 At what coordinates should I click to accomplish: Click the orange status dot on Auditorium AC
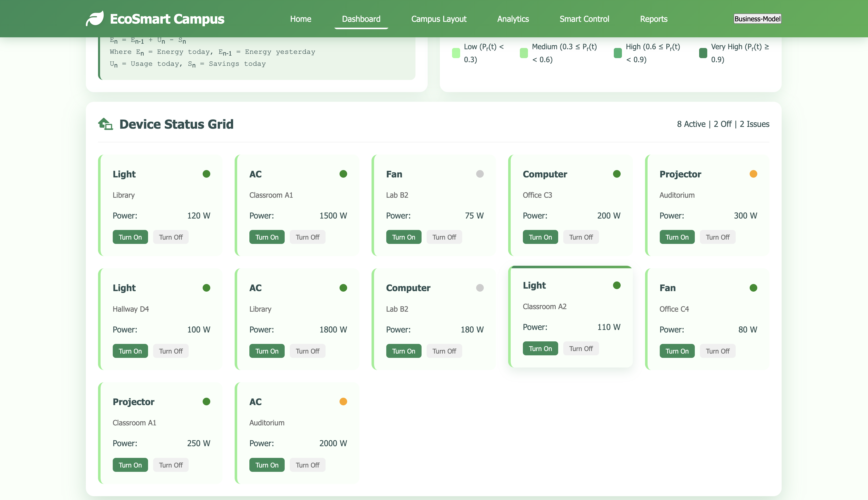click(343, 402)
